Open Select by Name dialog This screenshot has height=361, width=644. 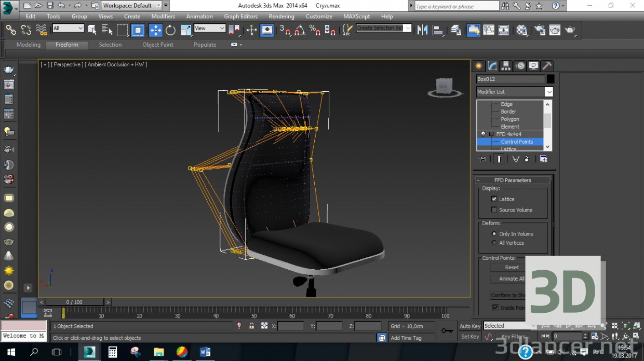107,30
